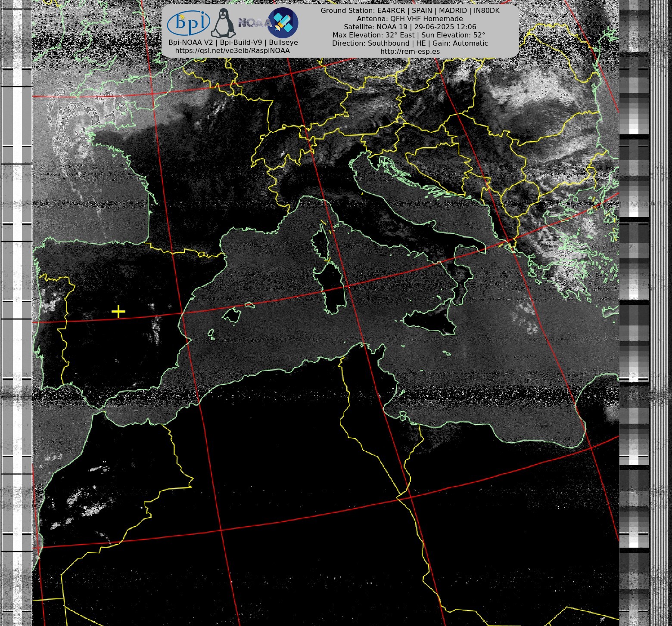Select the 'Max Elevation: 32° East' line
The image size is (672, 626).
pos(409,35)
